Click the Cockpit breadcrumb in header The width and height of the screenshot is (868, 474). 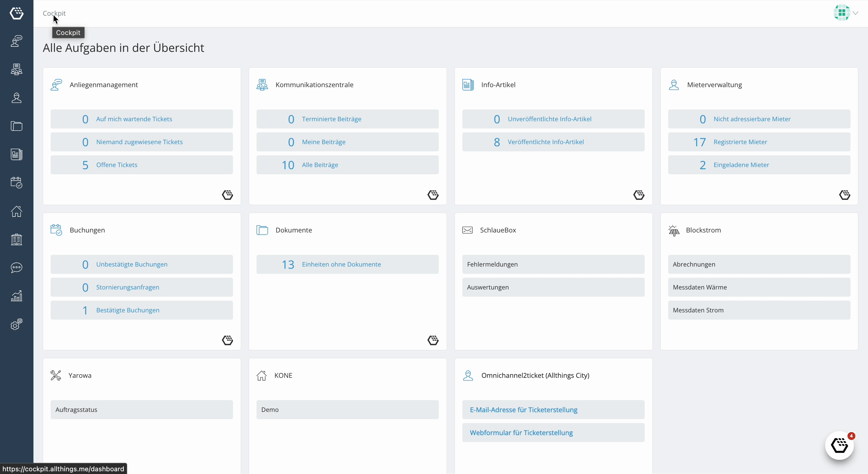tap(54, 13)
